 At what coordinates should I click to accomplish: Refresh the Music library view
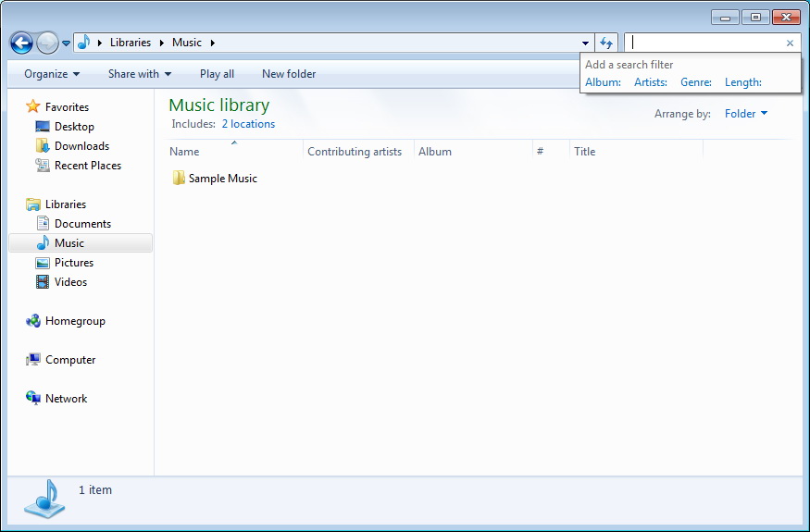point(606,43)
